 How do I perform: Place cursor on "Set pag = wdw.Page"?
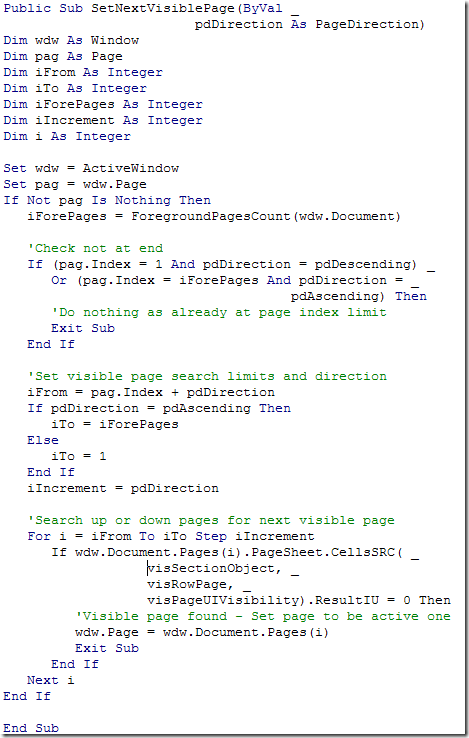(75, 184)
